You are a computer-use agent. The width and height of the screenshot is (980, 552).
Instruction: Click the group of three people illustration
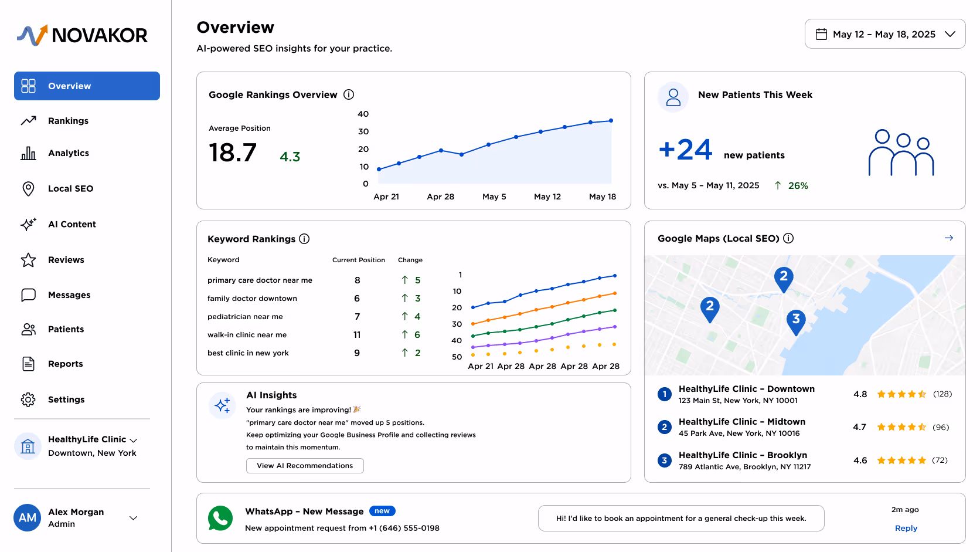point(901,153)
